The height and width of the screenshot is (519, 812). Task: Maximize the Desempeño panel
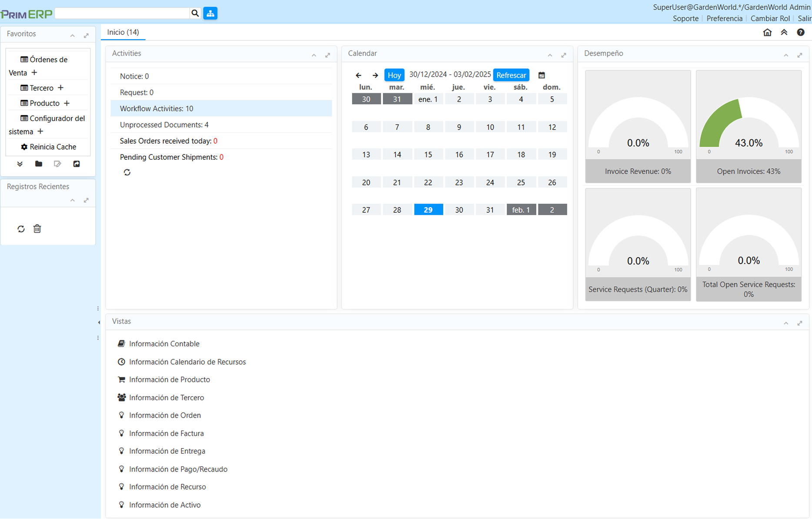799,55
